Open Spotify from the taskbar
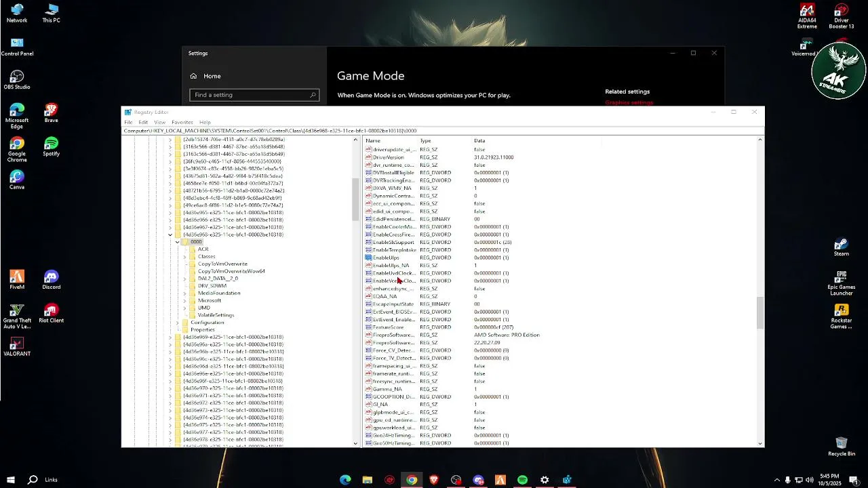This screenshot has width=868, height=488. click(522, 480)
